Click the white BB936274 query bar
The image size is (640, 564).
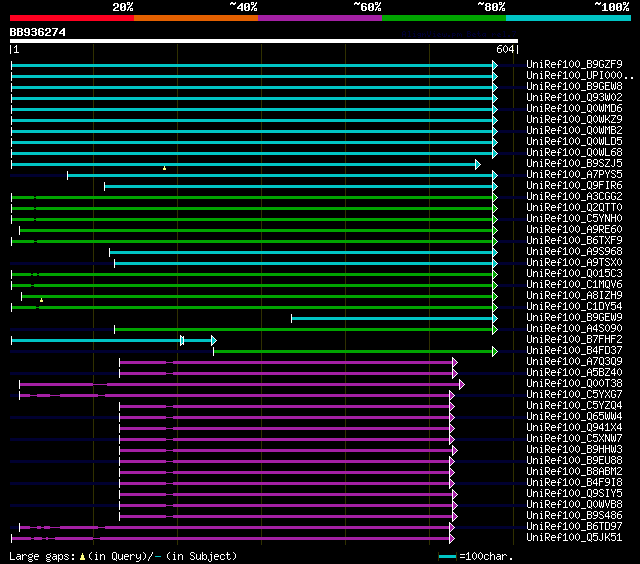point(263,41)
